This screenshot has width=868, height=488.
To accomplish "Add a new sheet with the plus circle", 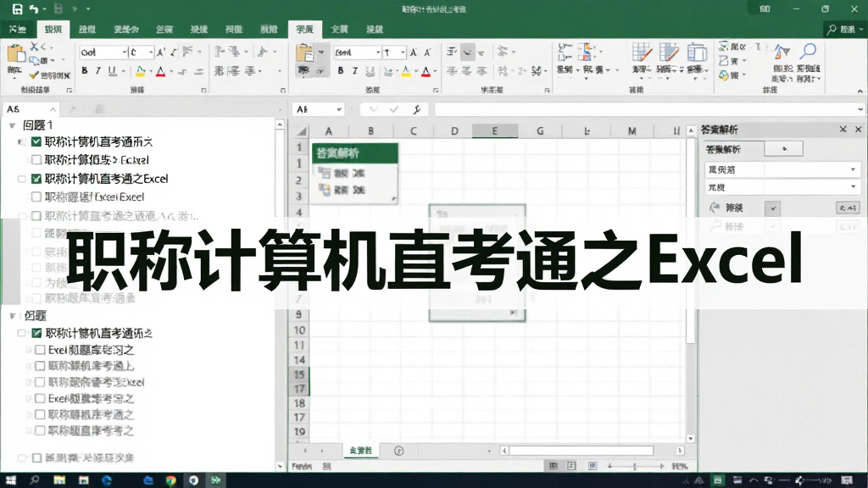I will pos(398,451).
